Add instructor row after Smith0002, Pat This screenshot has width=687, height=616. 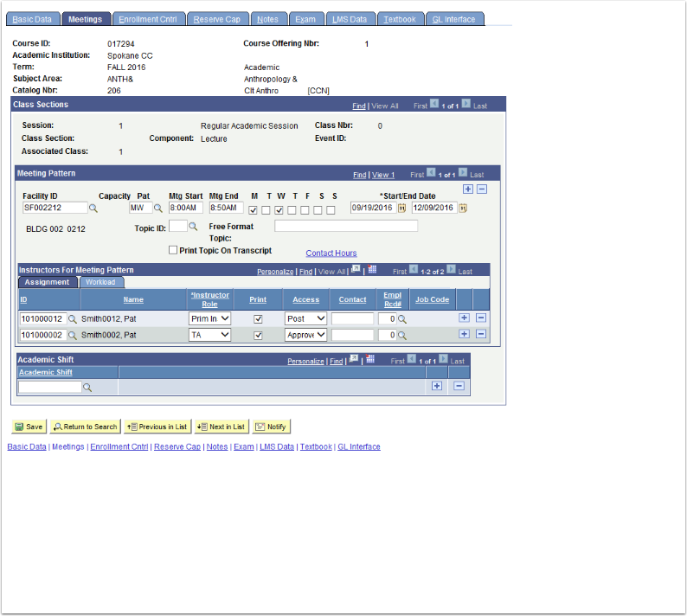464,334
